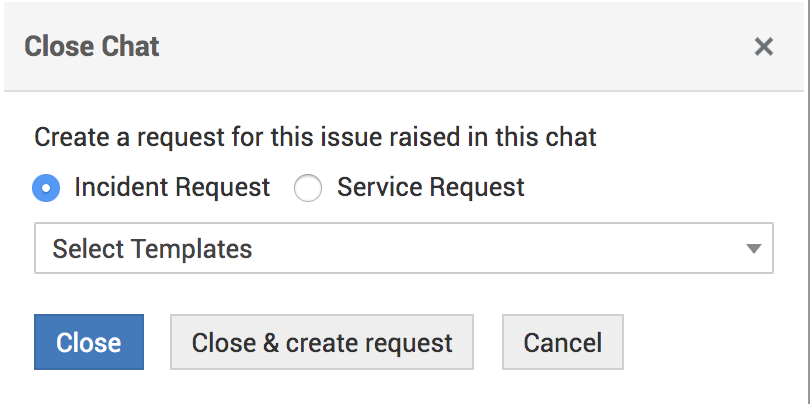
Task: Click the Close & create request button
Action: (322, 343)
